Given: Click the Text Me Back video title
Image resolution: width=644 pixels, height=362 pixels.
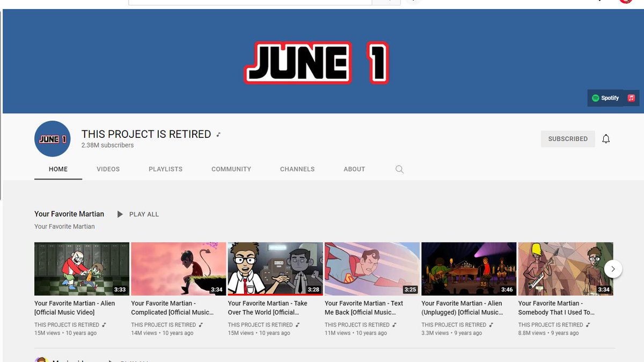Looking at the screenshot, I should point(364,308).
